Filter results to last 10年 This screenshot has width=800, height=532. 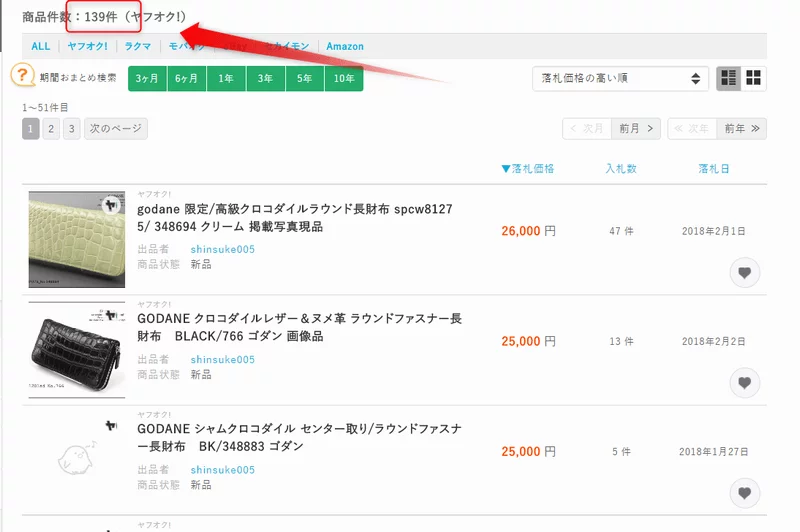click(x=344, y=79)
